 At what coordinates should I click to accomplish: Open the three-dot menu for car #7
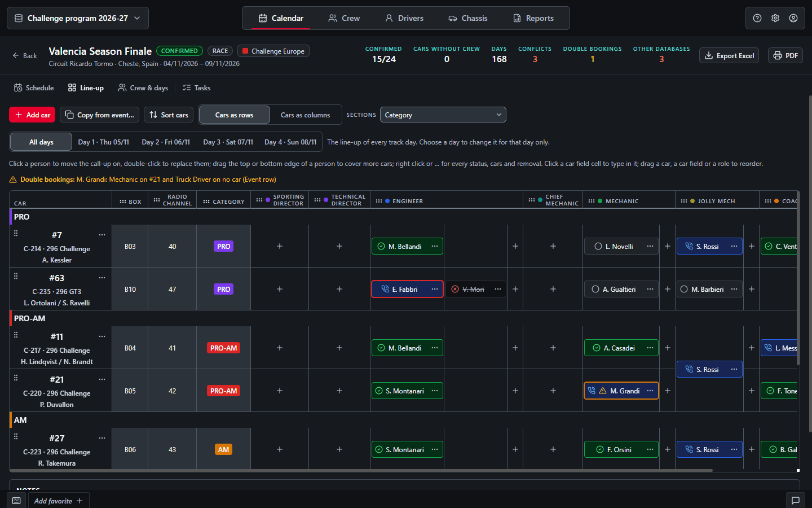(x=102, y=235)
